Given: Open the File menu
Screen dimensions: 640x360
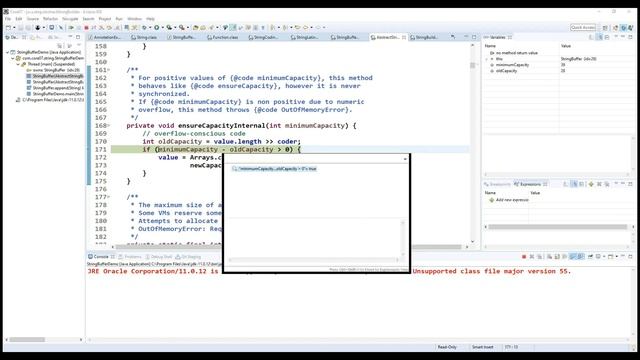Looking at the screenshot, I should tap(8, 19).
